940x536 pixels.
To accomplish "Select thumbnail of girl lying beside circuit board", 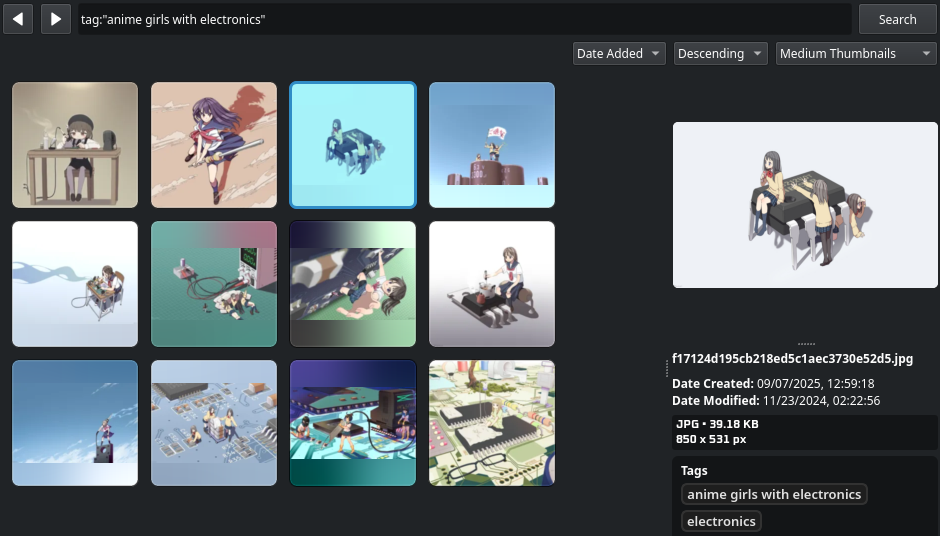I will 353,284.
